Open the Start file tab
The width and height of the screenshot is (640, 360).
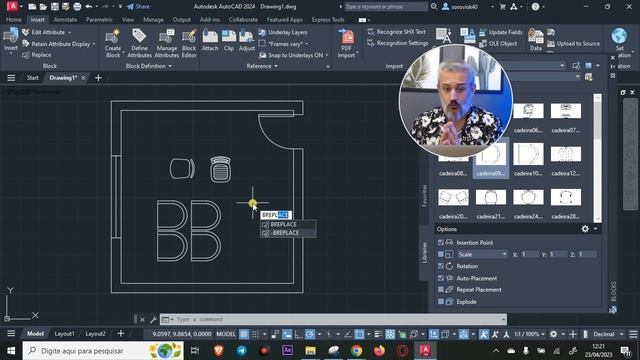[x=32, y=78]
